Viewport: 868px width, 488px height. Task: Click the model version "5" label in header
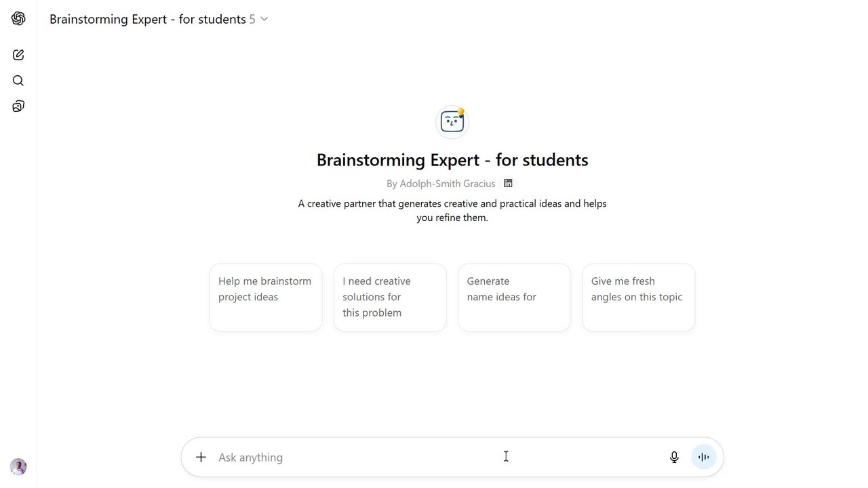(x=252, y=19)
